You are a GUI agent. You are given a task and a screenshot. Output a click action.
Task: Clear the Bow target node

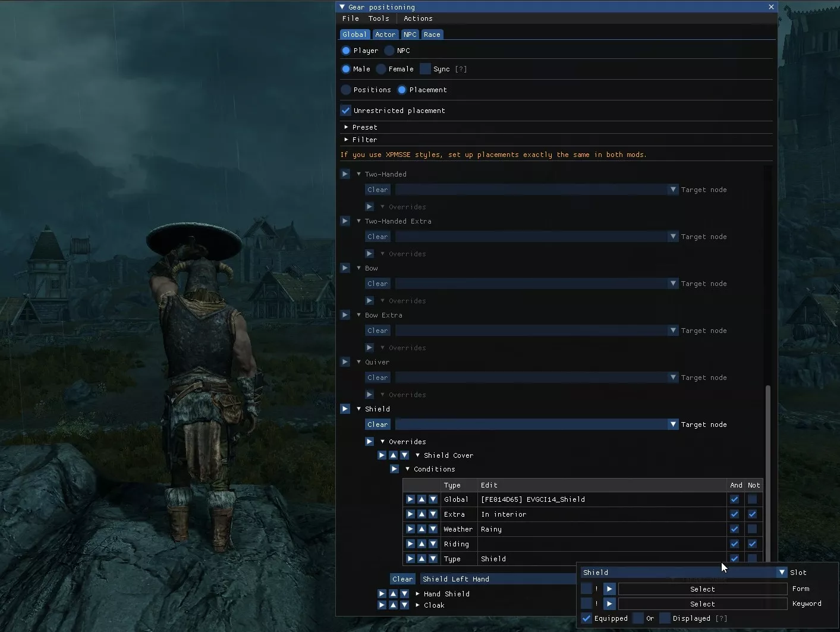pyautogui.click(x=377, y=284)
